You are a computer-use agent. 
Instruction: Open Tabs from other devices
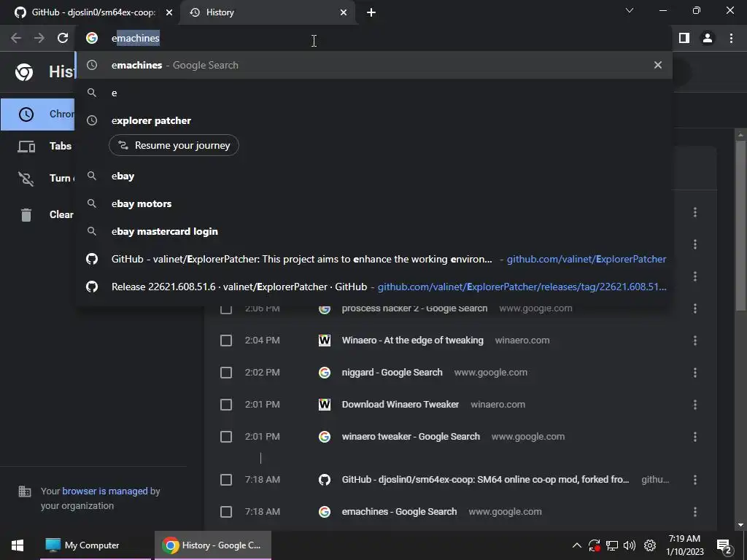tap(44, 146)
